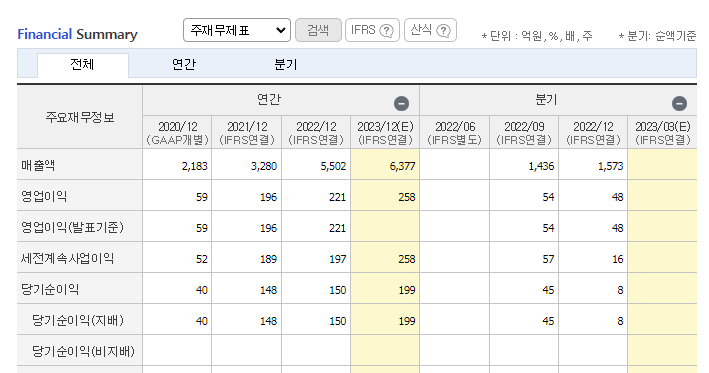Image resolution: width=709 pixels, height=373 pixels.
Task: Click the 2023/03(E) column header
Action: tap(662, 132)
